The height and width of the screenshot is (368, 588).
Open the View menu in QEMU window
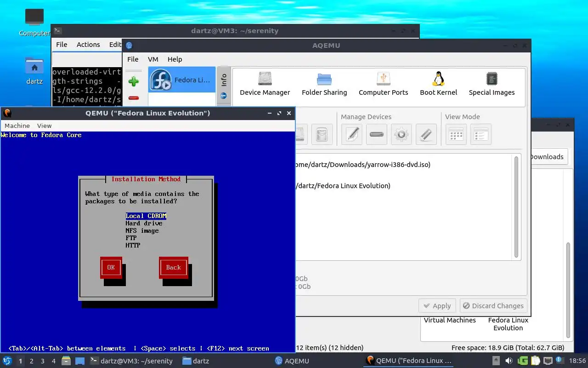(45, 126)
